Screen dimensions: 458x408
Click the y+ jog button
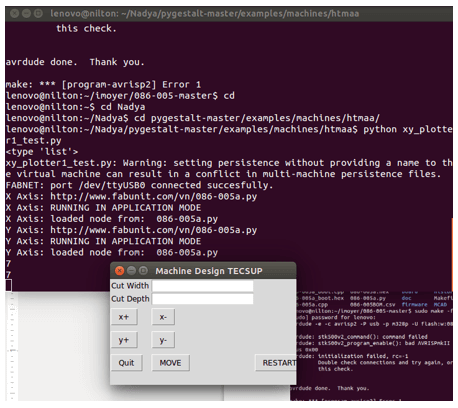click(x=124, y=340)
